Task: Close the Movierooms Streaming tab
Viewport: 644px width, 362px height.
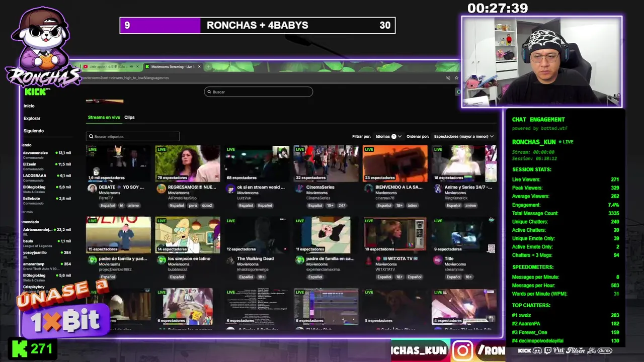Action: pos(199,66)
